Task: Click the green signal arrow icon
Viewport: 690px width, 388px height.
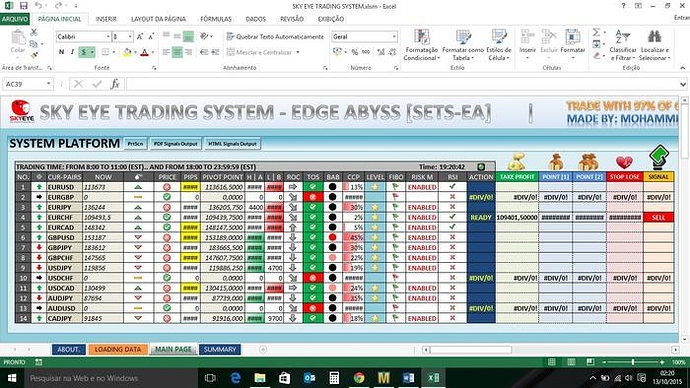Action: 658,157
